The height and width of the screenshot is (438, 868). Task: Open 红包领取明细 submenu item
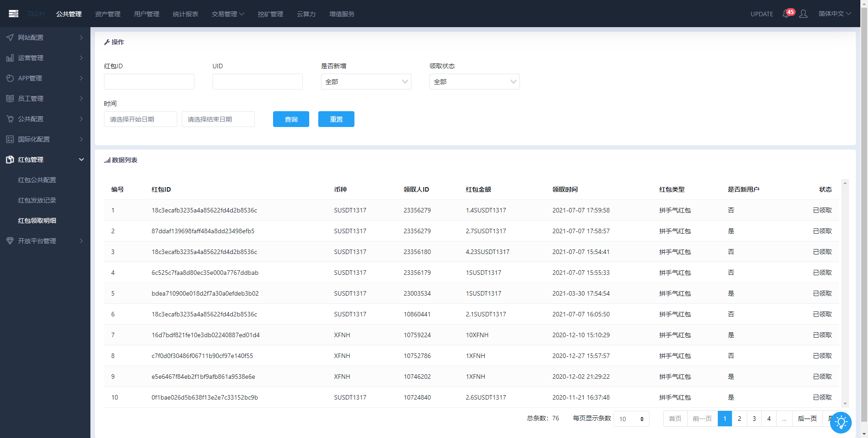[x=37, y=221]
